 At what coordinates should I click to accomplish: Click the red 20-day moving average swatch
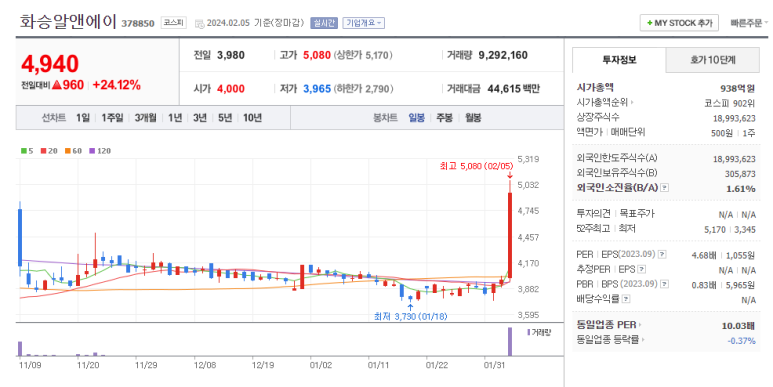pyautogui.click(x=43, y=151)
